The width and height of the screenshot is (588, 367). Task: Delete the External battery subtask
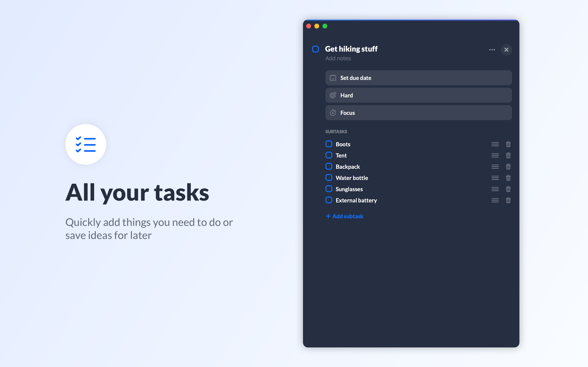point(508,200)
